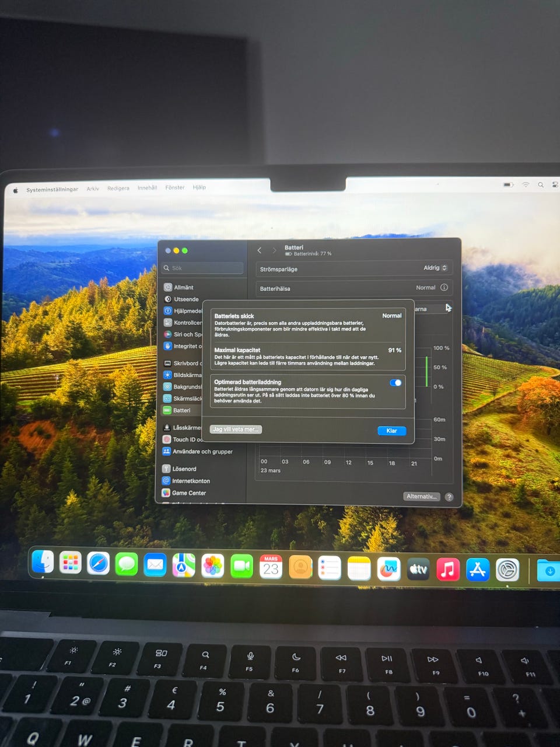Click the Sök search field
This screenshot has height=747, width=560.
202,268
